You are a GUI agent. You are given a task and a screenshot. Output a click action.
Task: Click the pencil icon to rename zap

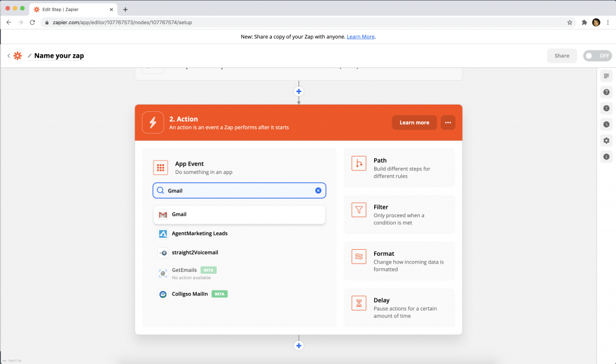(x=29, y=56)
